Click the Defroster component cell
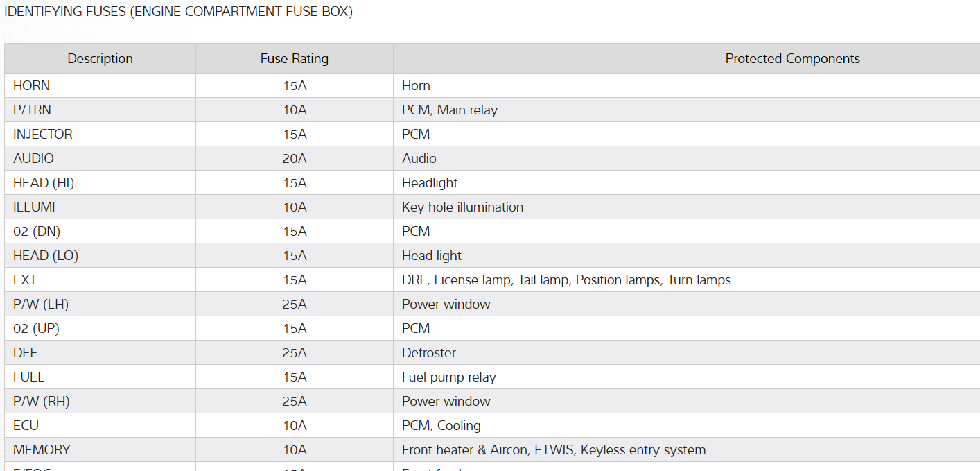The image size is (980, 471). pos(429,353)
